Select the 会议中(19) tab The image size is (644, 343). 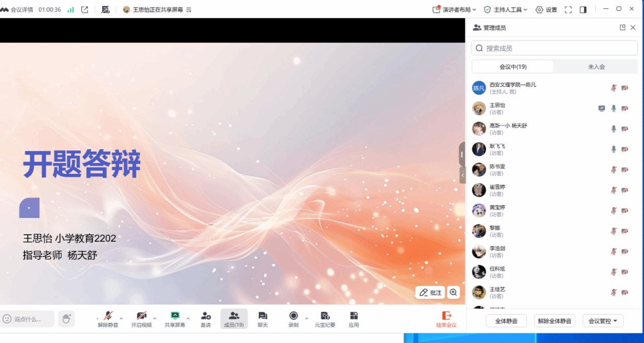pos(513,67)
